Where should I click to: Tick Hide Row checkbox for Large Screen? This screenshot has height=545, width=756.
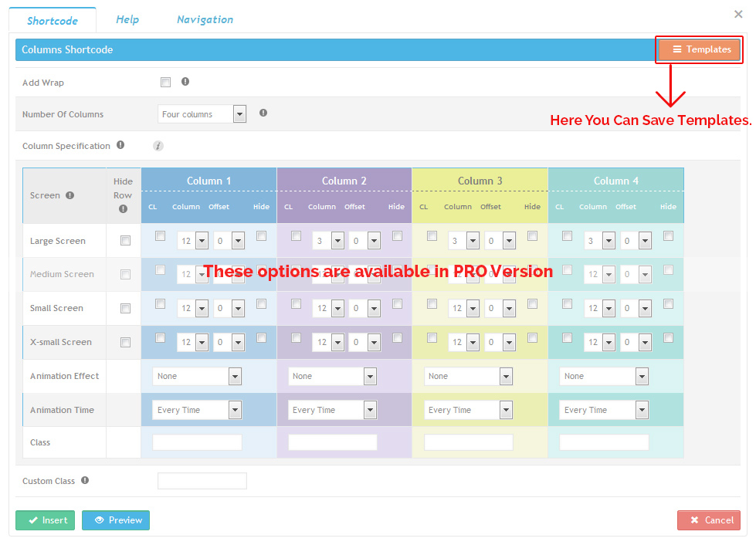tap(125, 241)
